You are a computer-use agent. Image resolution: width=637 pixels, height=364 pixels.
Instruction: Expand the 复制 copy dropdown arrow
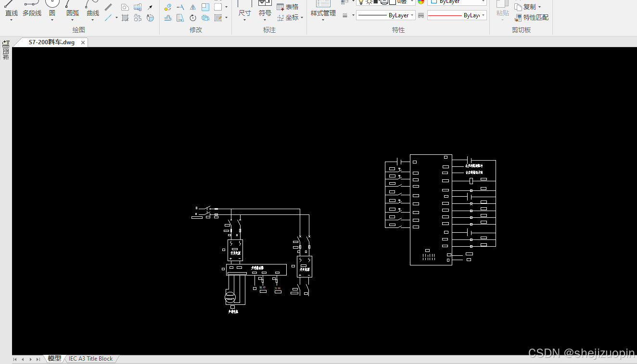tap(539, 7)
